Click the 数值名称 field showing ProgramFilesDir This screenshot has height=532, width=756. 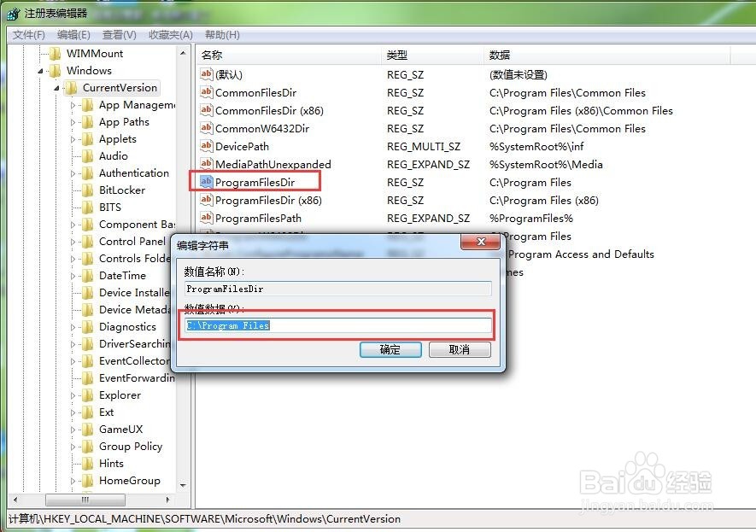(338, 289)
